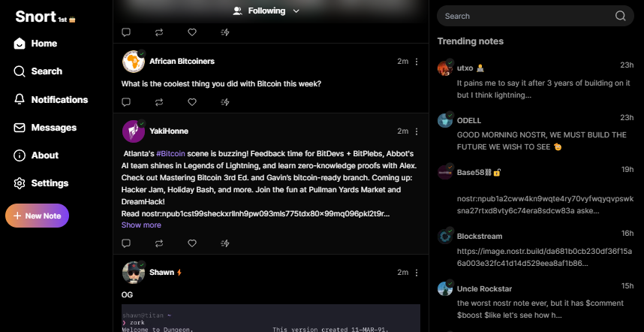Like the YakiHonne note with heart
The width and height of the screenshot is (644, 332).
pos(192,243)
